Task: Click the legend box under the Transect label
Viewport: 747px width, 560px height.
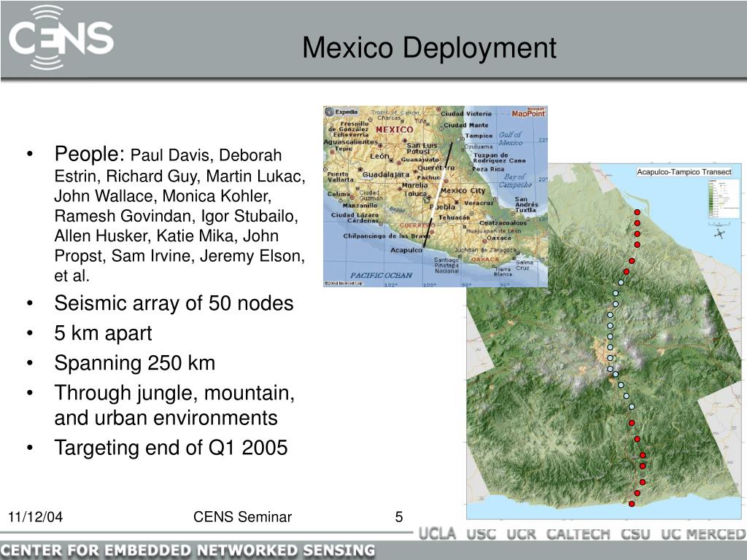Action: [722, 198]
